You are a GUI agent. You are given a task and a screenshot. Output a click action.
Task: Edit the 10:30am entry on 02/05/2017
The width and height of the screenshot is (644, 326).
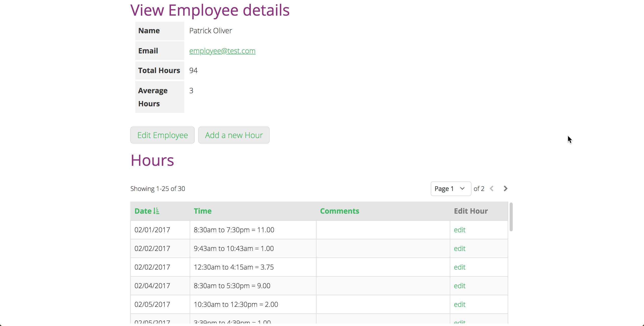(460, 304)
